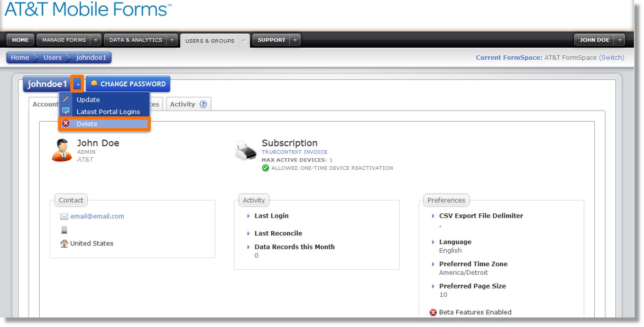
Task: Click the key icon on Change Password
Action: tap(94, 84)
